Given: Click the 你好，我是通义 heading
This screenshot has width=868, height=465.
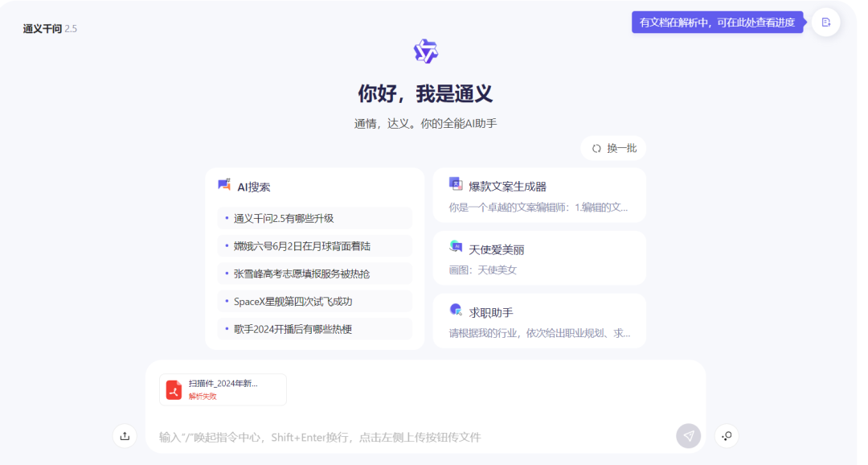Looking at the screenshot, I should click(425, 93).
